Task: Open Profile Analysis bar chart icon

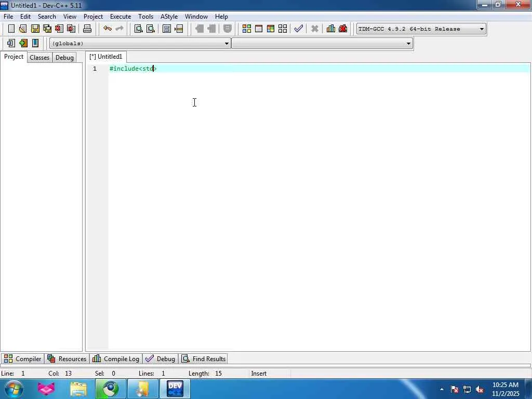Action: click(x=331, y=29)
